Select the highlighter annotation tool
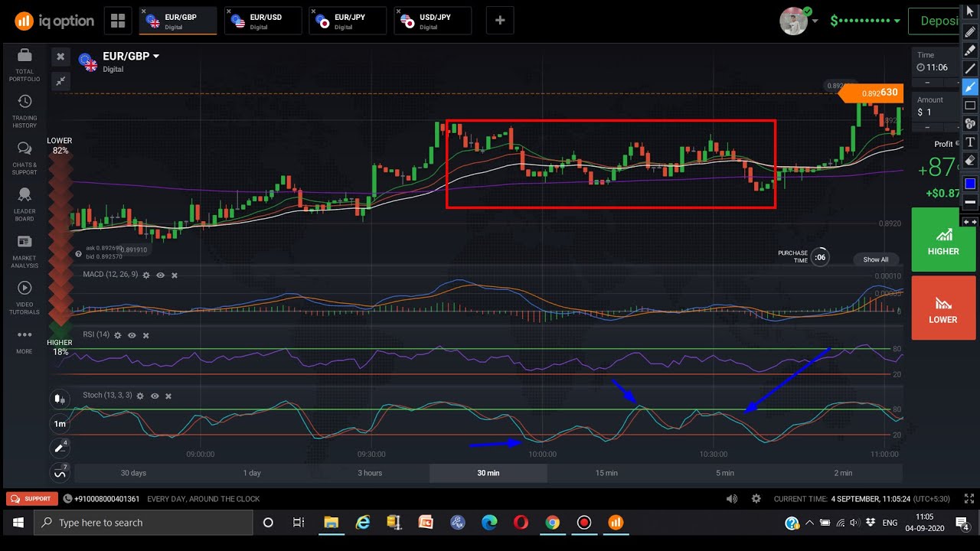 970,50
